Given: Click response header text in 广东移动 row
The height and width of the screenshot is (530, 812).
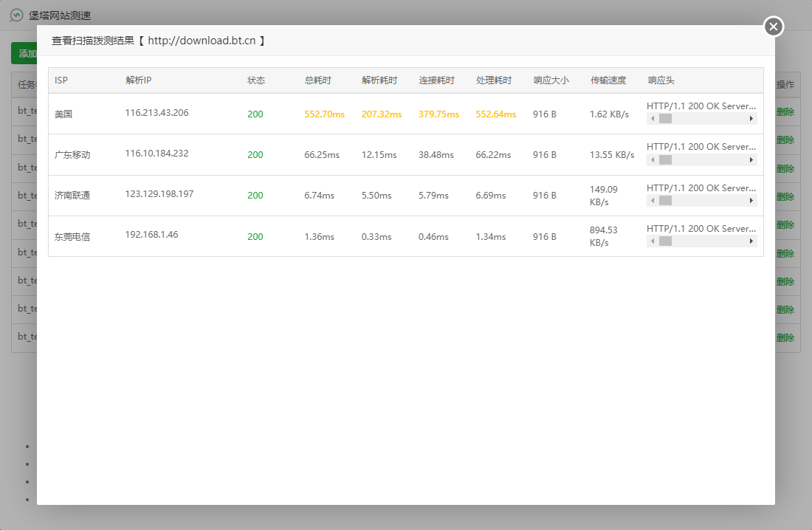Looking at the screenshot, I should tap(701, 147).
